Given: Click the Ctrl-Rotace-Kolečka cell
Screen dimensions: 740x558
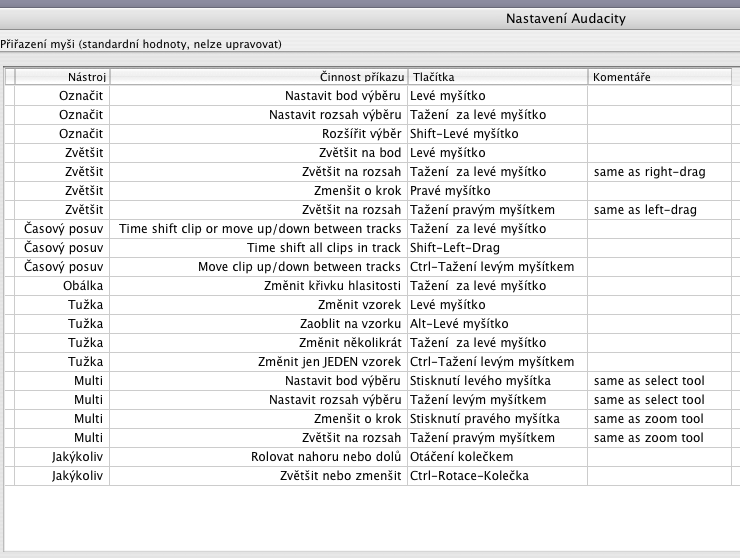Looking at the screenshot, I should (x=498, y=475).
